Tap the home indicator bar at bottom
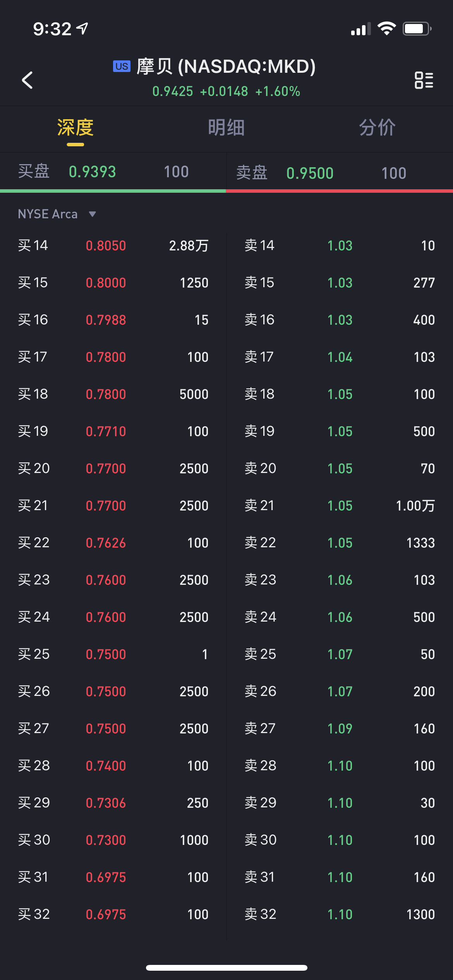 pos(226,968)
